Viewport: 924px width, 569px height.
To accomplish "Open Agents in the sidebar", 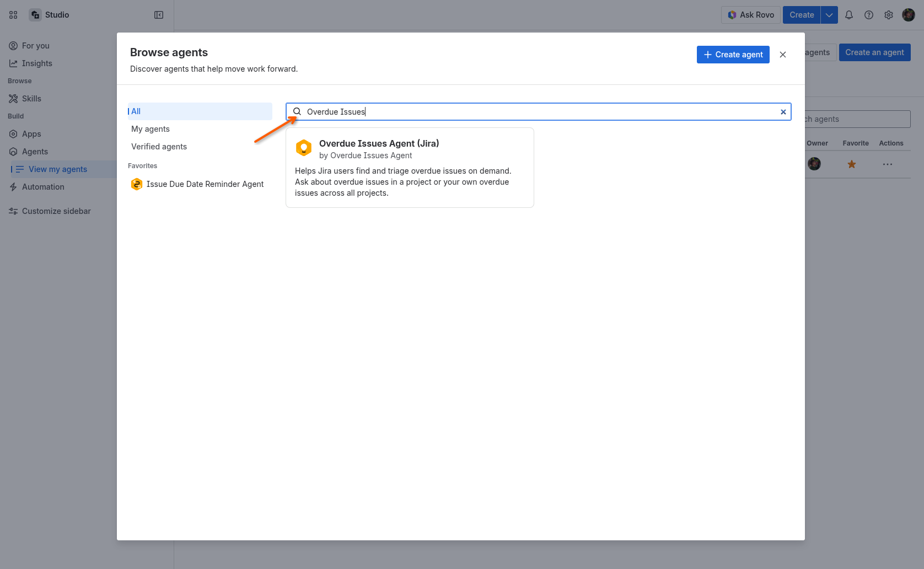I will click(58, 152).
